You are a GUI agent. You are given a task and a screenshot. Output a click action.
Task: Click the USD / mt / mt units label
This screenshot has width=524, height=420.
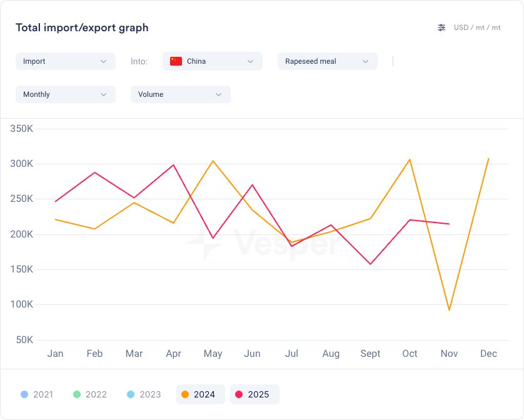(477, 27)
